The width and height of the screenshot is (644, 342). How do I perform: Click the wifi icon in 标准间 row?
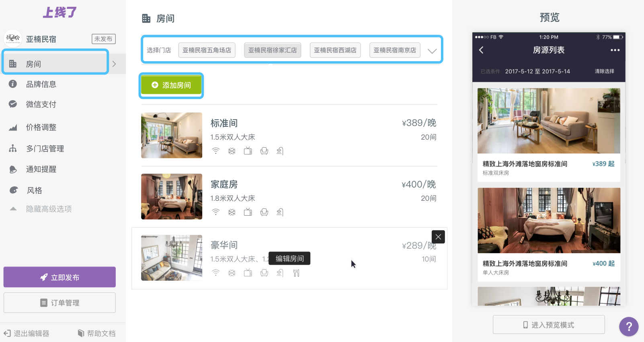(216, 151)
